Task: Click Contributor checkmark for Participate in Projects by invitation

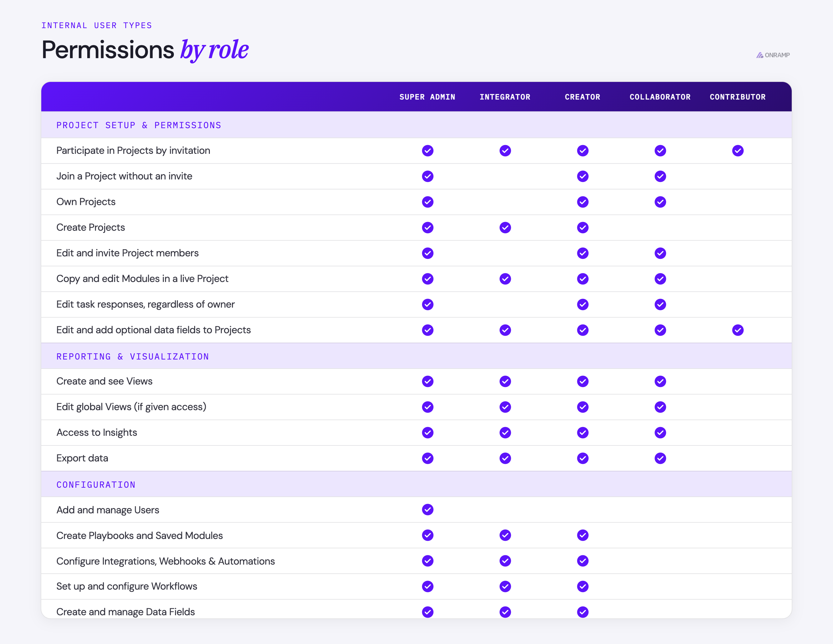Action: click(738, 151)
